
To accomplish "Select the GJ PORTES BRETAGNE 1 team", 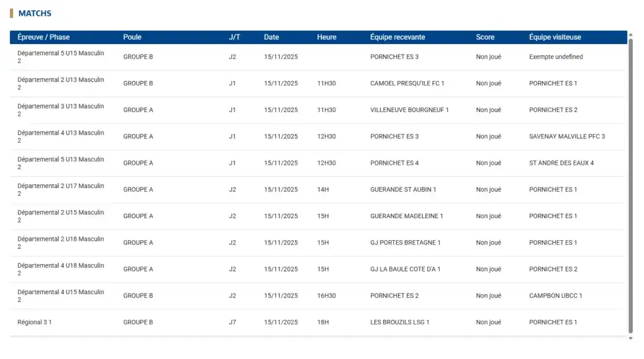I will (x=405, y=243).
